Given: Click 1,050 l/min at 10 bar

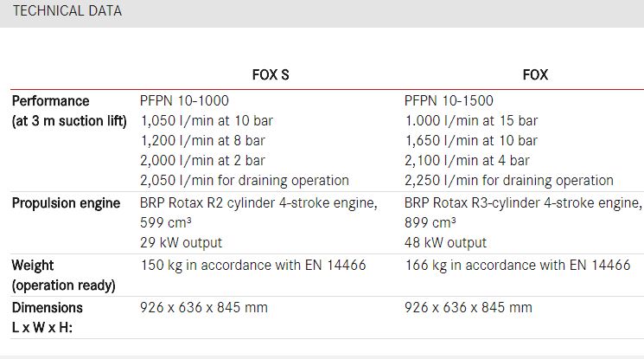Looking at the screenshot, I should click(207, 121).
